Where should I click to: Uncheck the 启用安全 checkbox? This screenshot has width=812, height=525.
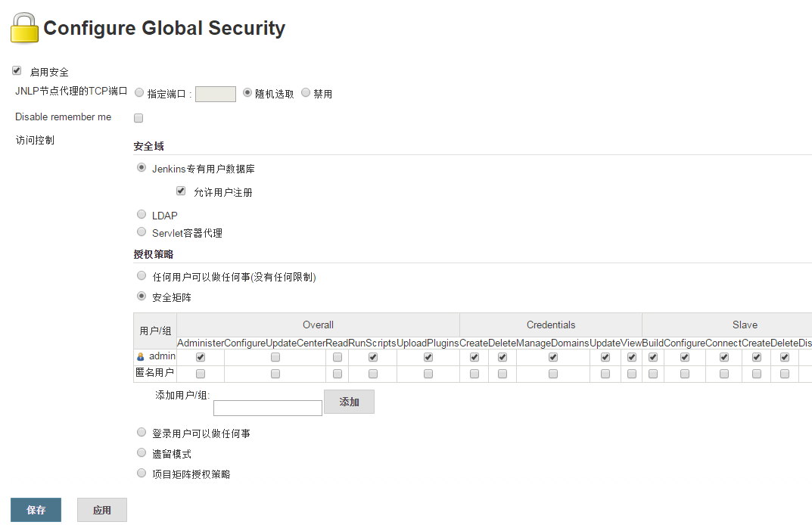pos(17,71)
